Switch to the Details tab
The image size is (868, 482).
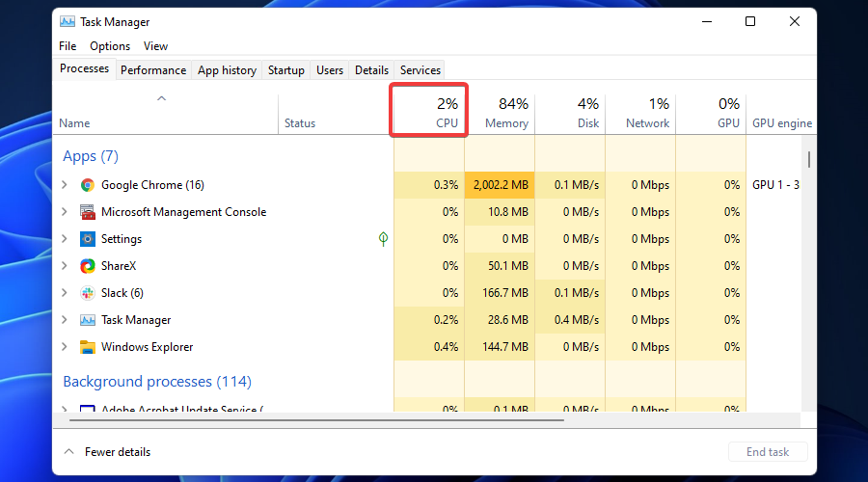pyautogui.click(x=371, y=70)
